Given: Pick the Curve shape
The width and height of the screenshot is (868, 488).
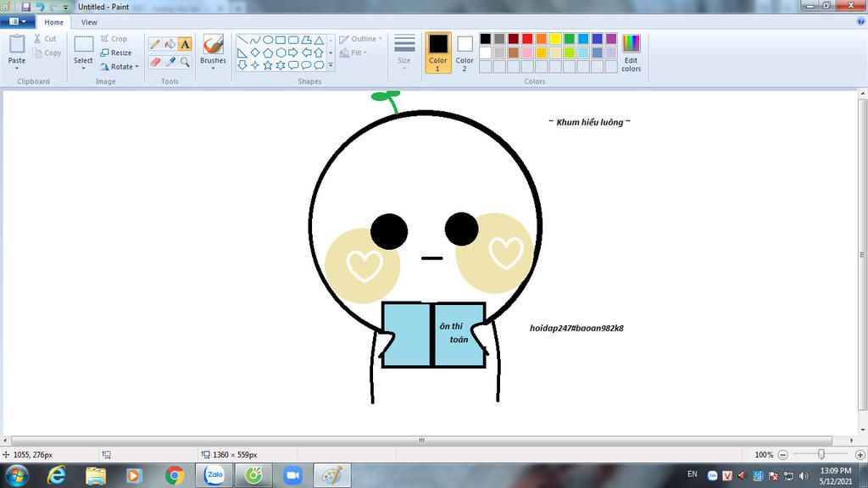Looking at the screenshot, I should pyautogui.click(x=255, y=40).
